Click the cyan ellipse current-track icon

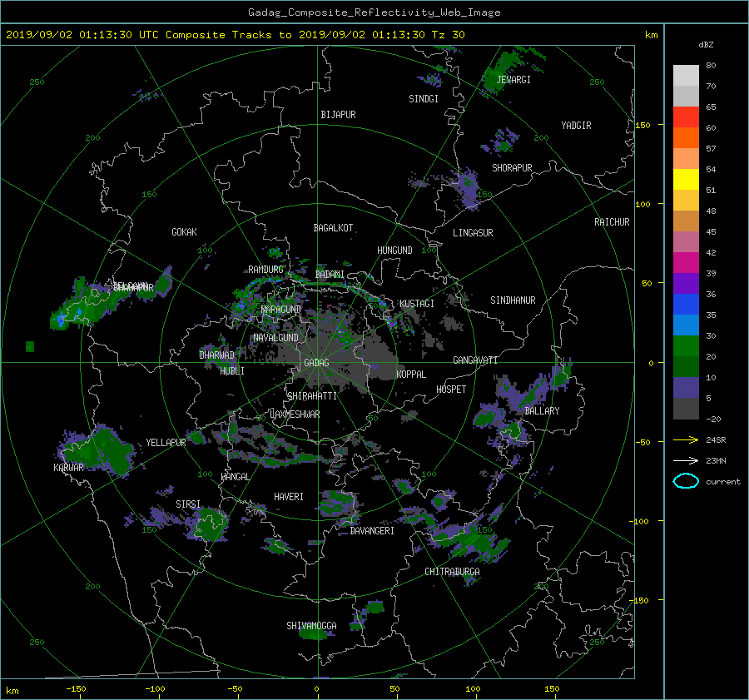686,481
